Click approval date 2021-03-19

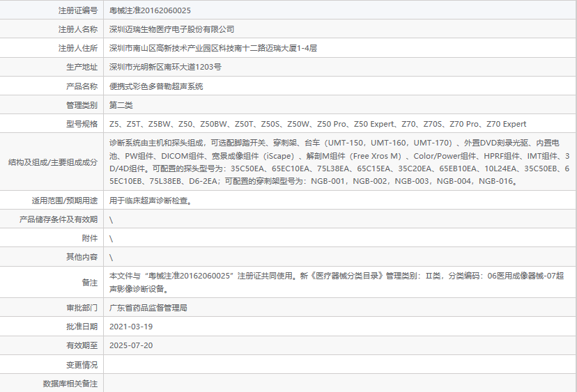tap(131, 327)
